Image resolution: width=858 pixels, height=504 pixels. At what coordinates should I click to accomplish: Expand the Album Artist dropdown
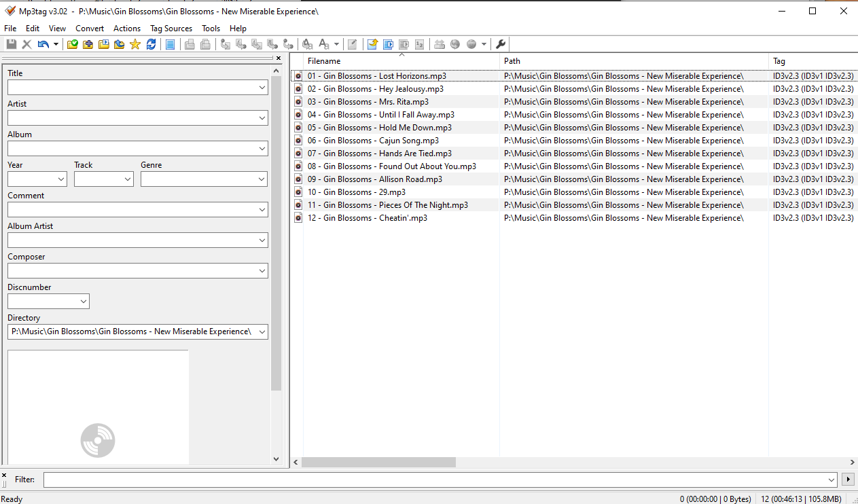(262, 240)
